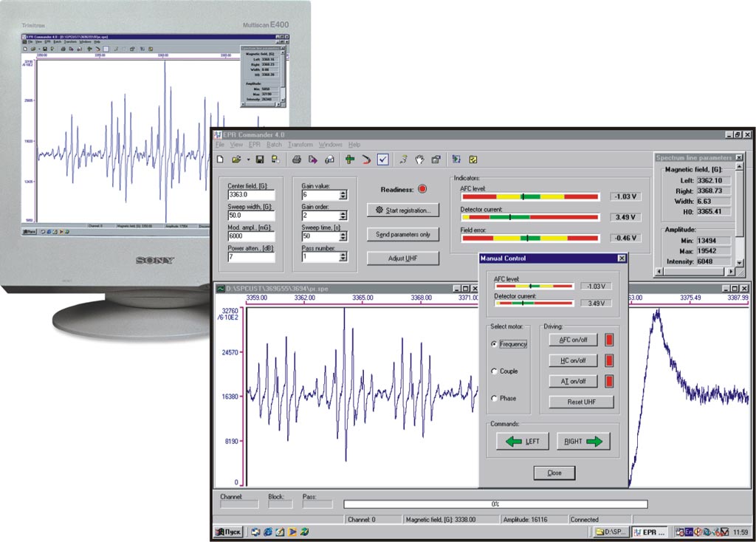Click the Reset UHF button

tap(582, 402)
